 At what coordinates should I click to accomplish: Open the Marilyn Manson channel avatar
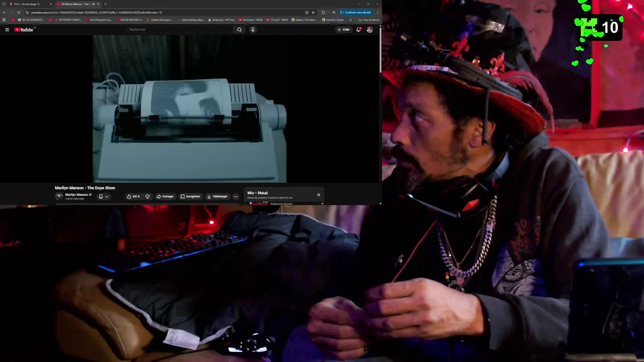pos(59,197)
